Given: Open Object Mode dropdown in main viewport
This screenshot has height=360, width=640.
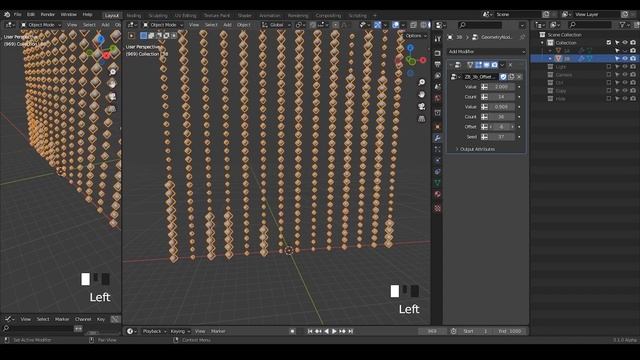Looking at the screenshot, I should [162, 25].
